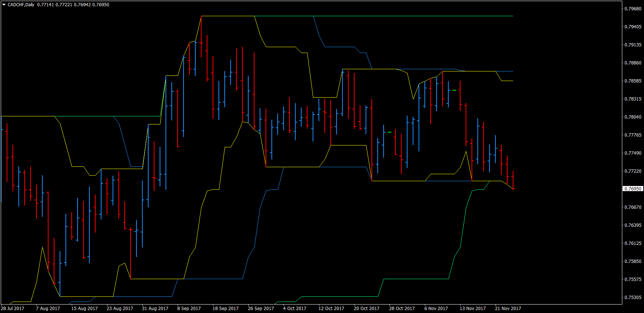
Task: Click the 18 Sep 2017 date label
Action: [x=225, y=309]
